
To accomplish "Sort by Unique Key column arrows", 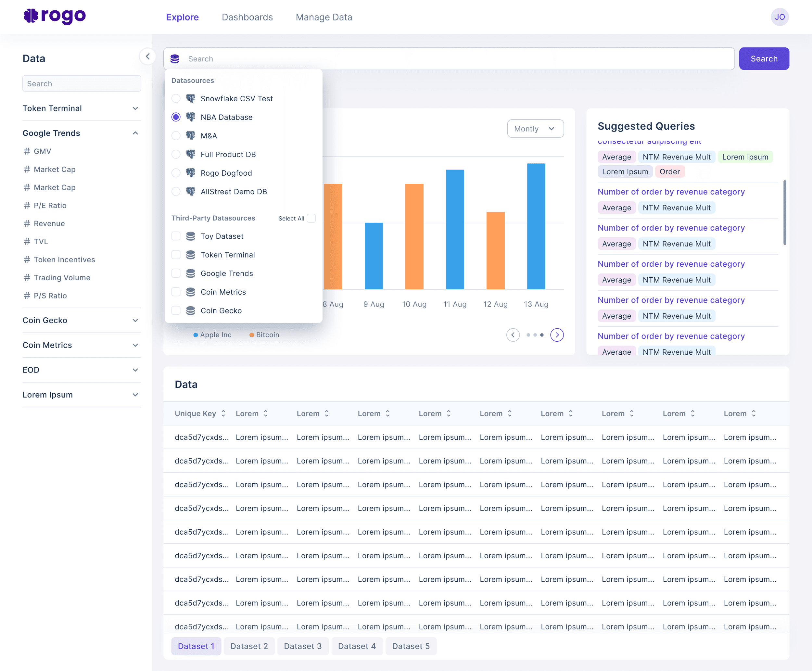I will pyautogui.click(x=223, y=413).
